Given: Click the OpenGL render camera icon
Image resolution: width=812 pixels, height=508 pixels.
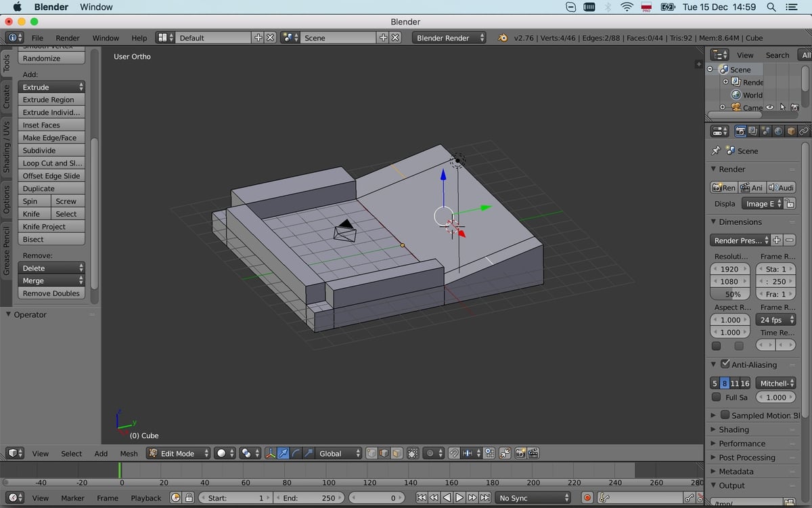Looking at the screenshot, I should [x=520, y=453].
